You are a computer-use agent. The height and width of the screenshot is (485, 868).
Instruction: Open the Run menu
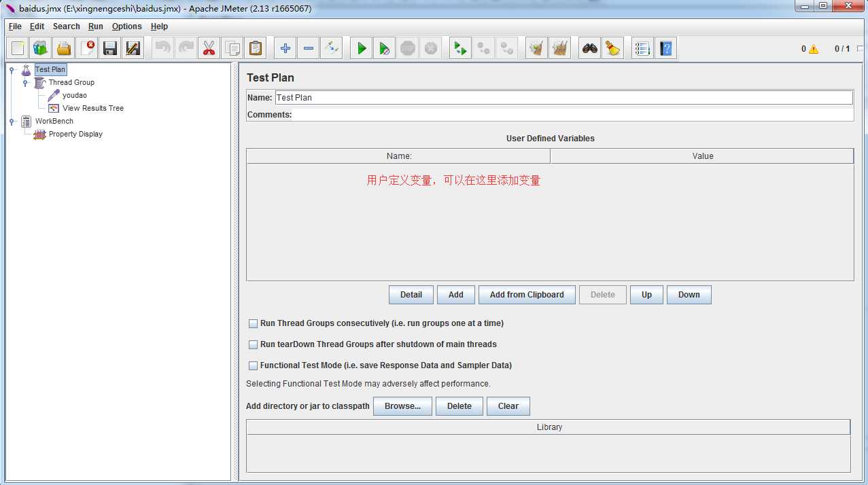[x=96, y=26]
